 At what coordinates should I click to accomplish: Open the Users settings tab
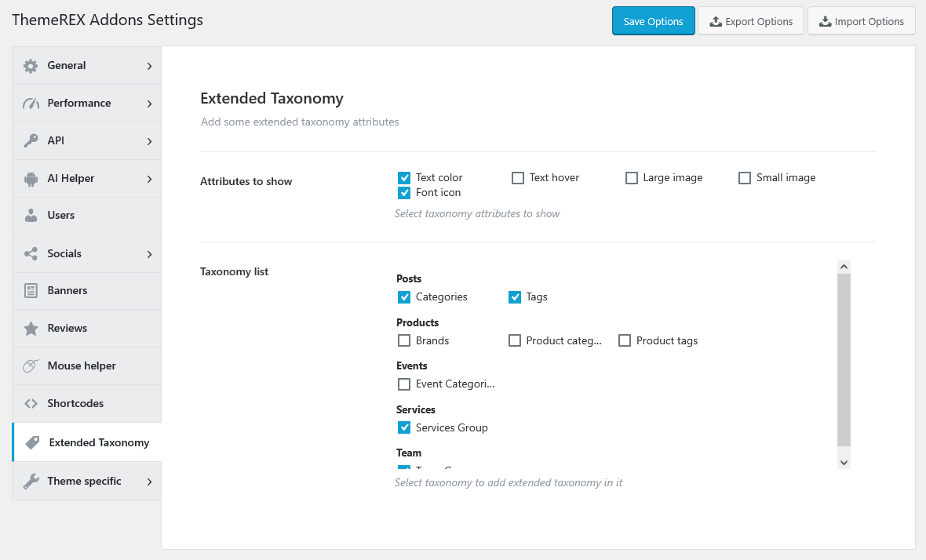[x=87, y=216]
